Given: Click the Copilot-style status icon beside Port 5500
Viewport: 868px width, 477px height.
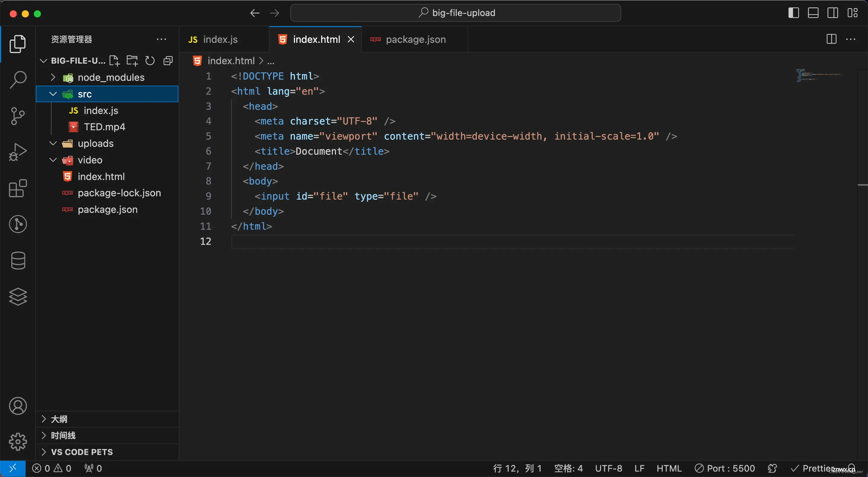Looking at the screenshot, I should tap(773, 468).
